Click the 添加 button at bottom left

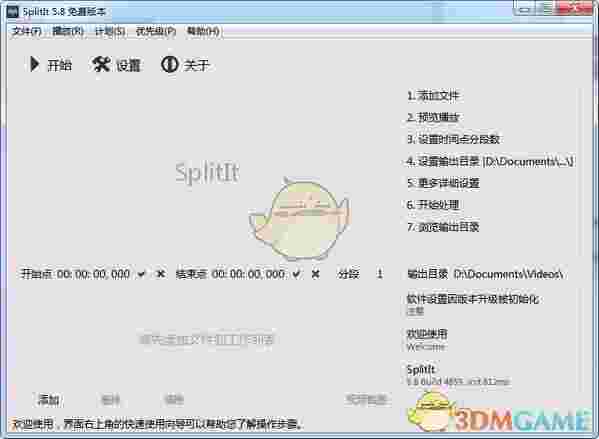[49, 400]
